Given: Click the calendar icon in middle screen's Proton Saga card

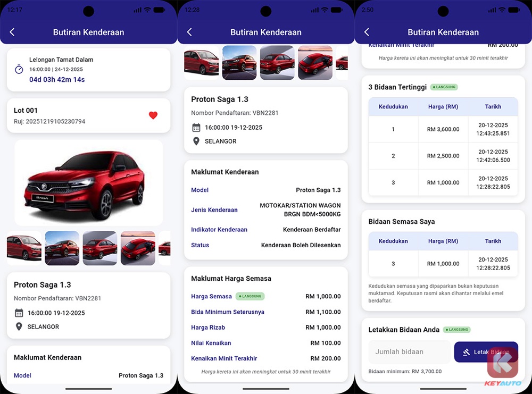Looking at the screenshot, I should pyautogui.click(x=196, y=128).
